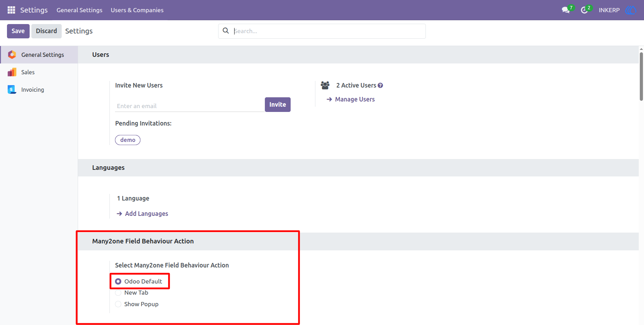Click the help icon beside Active Users
644x325 pixels.
coord(381,85)
